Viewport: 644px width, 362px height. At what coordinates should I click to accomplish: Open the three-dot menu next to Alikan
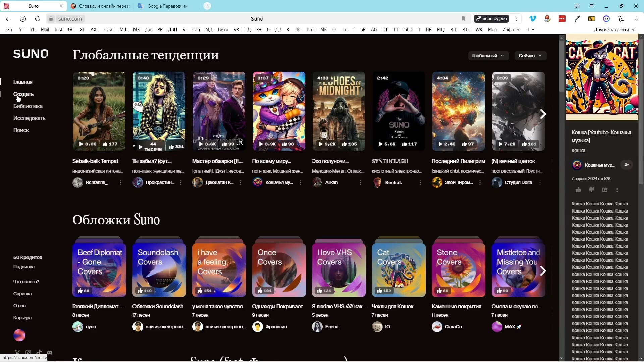point(360,182)
